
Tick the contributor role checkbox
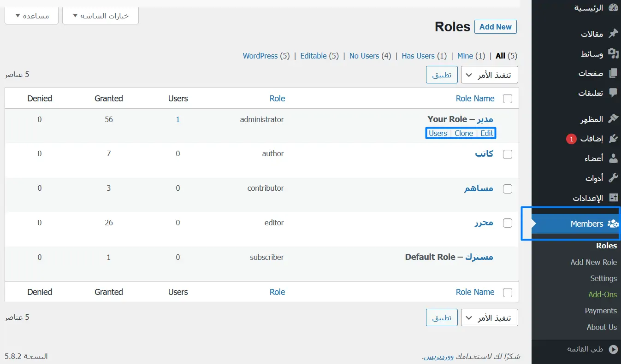tap(507, 189)
